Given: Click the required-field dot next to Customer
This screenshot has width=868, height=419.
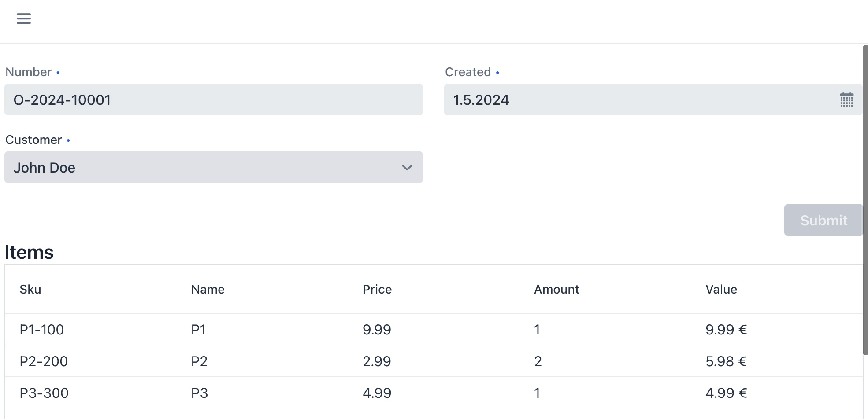Looking at the screenshot, I should pyautogui.click(x=68, y=141).
